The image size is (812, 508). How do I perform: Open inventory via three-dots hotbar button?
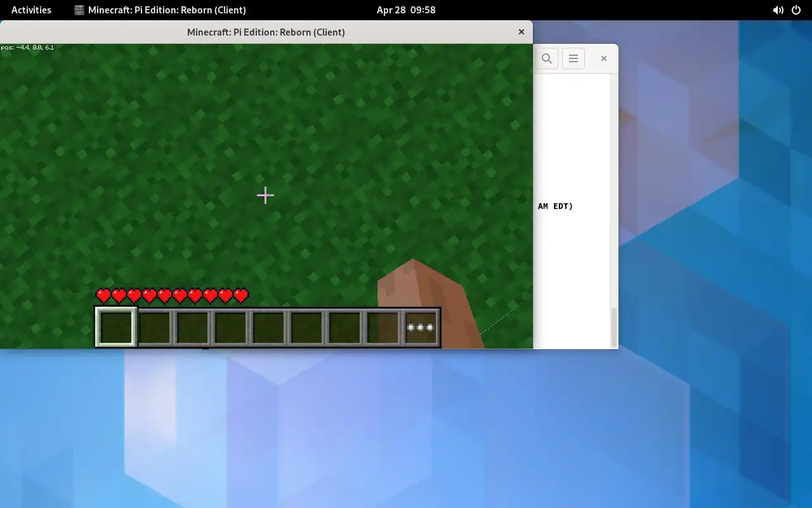[421, 327]
